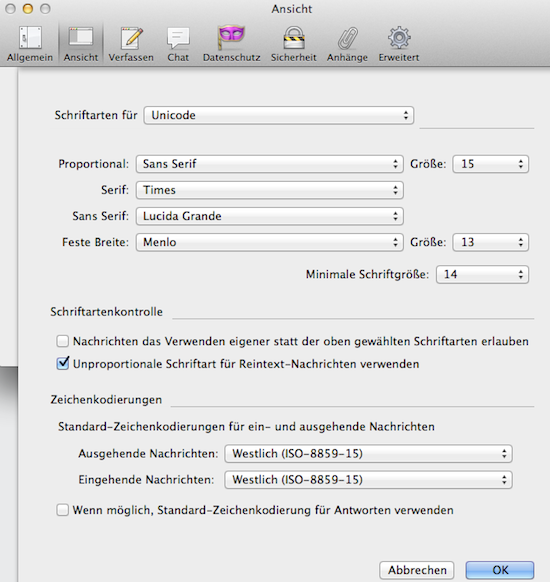Open Anhänge paperclip settings
550x582 pixels.
point(347,44)
